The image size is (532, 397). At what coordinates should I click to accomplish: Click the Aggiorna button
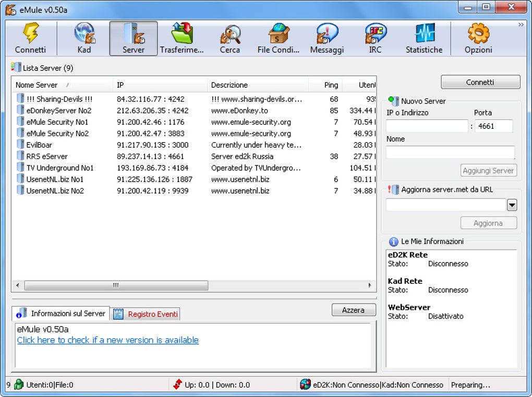coord(489,223)
